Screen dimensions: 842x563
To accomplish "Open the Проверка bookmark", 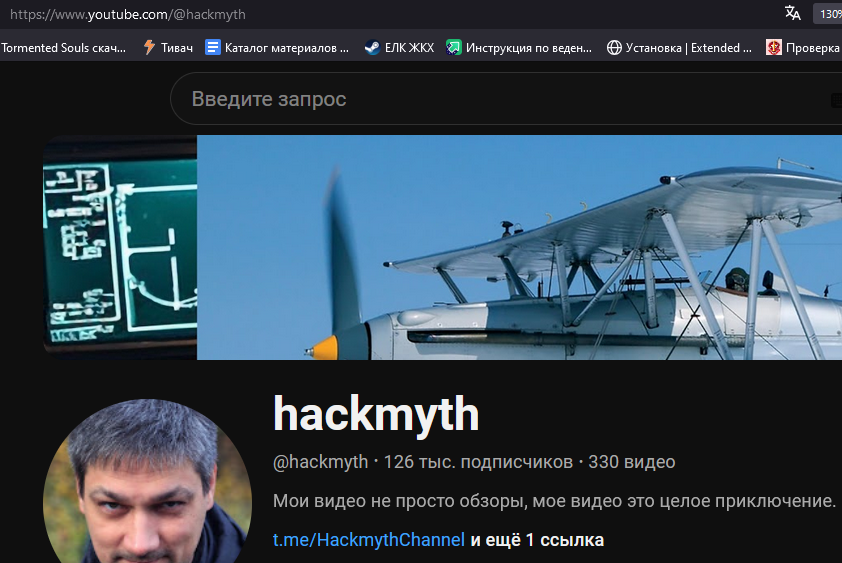I will [803, 48].
